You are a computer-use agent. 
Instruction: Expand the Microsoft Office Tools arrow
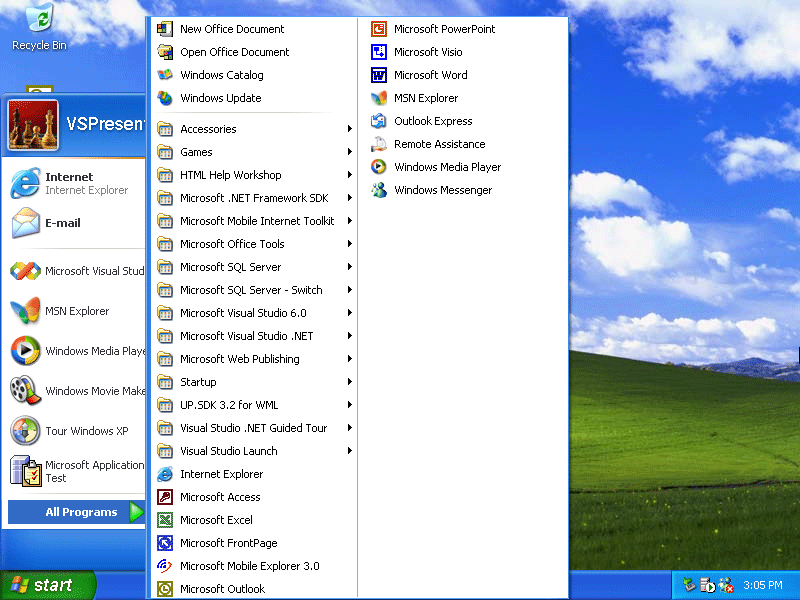(349, 244)
